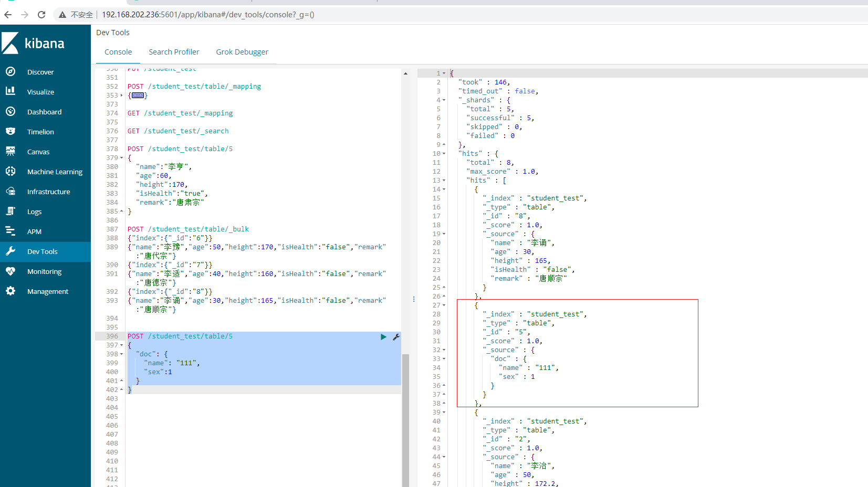Screen dimensions: 868x487
Task: Open Visualize bar chart icon
Action: point(11,91)
